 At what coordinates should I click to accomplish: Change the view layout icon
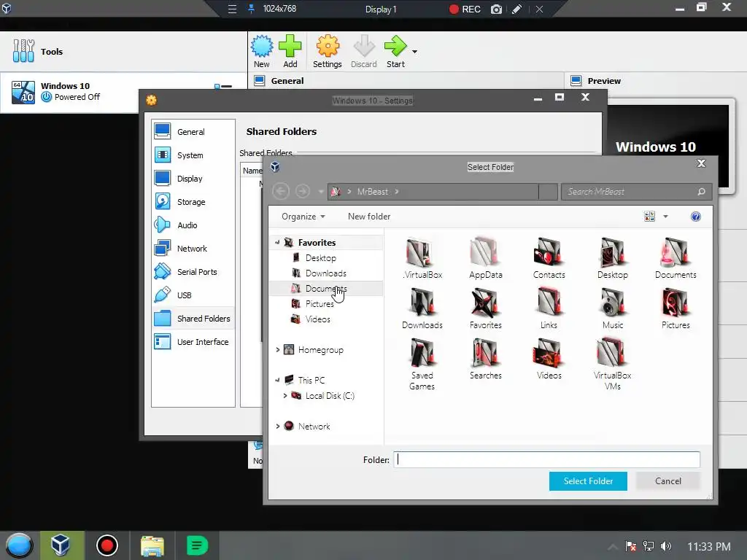point(649,217)
